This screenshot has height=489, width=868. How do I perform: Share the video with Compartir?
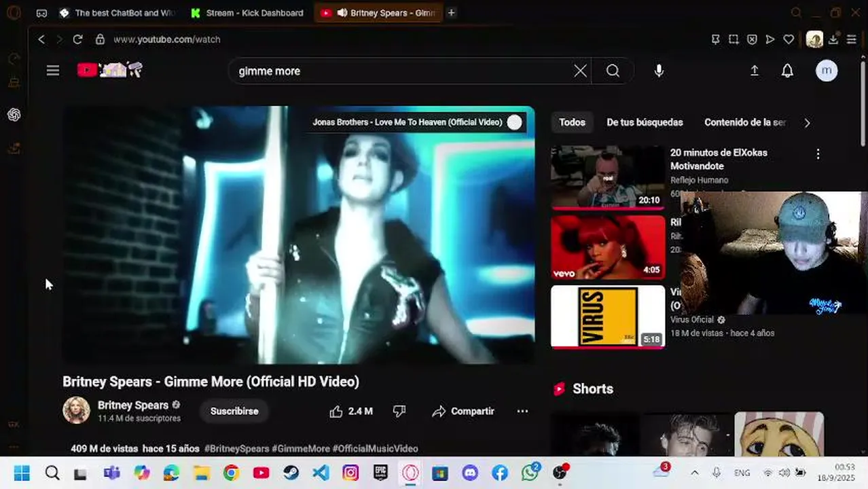click(463, 411)
